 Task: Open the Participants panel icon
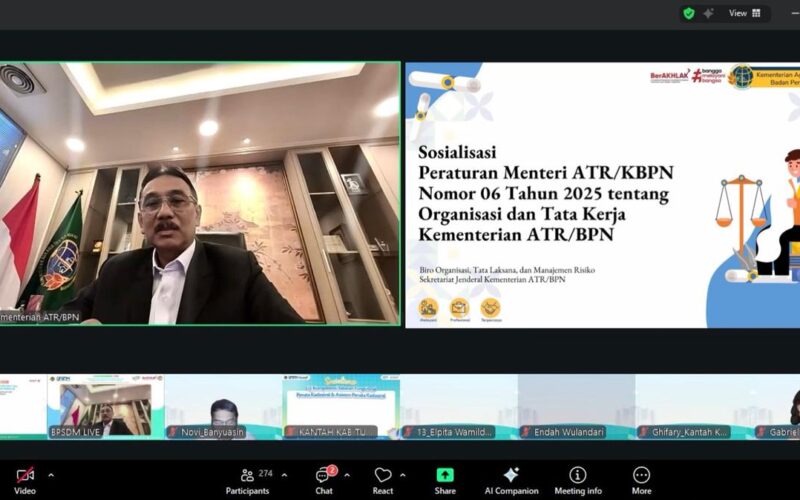247,475
